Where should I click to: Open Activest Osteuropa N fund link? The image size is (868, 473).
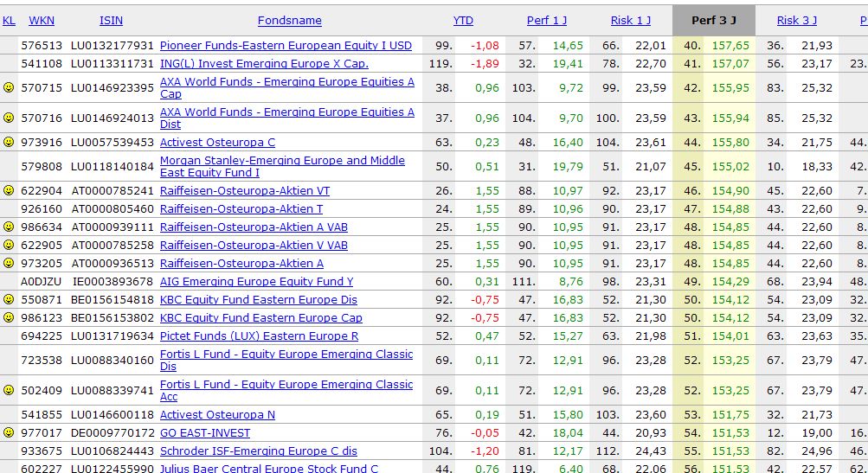point(217,415)
